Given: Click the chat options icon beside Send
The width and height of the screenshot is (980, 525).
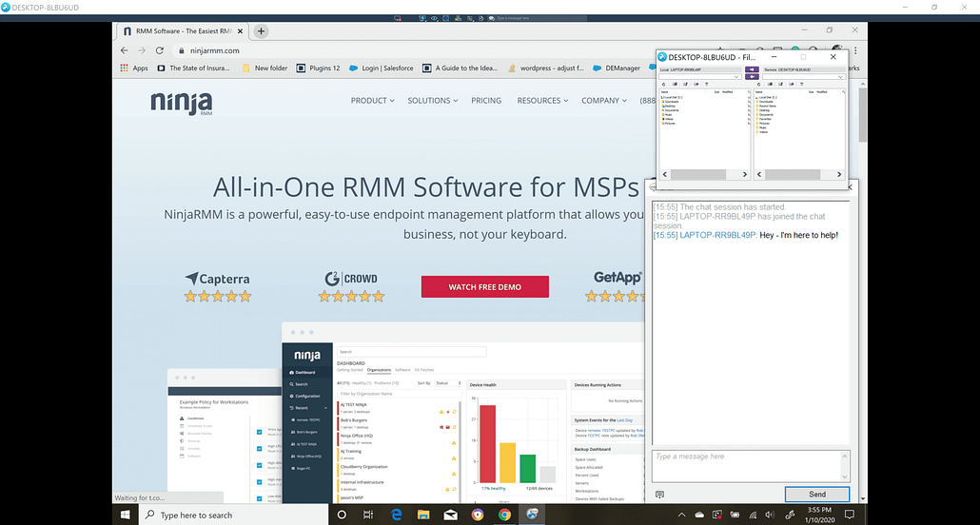Looking at the screenshot, I should (x=659, y=495).
